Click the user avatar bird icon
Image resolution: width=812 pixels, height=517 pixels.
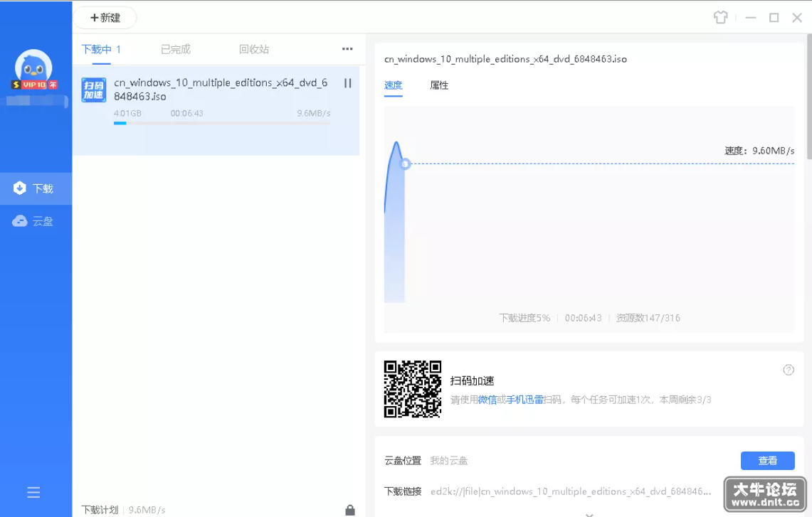click(x=33, y=68)
